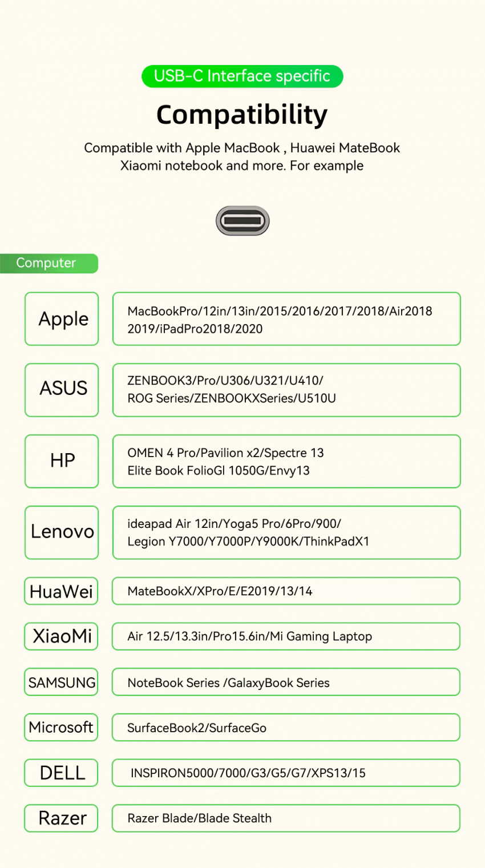Click 'Elite Book FolioGl 1050G/Envy13' text
Viewport: 485px width, 868px height.
pos(219,470)
